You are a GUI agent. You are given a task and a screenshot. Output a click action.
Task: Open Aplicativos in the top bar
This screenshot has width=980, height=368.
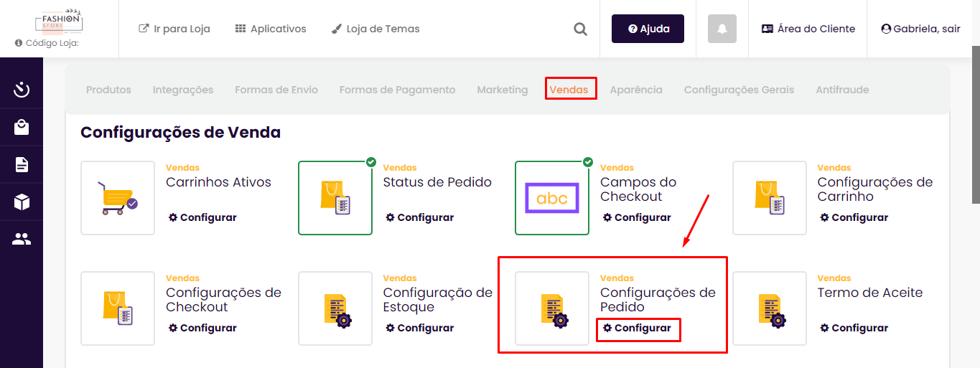[x=271, y=29]
